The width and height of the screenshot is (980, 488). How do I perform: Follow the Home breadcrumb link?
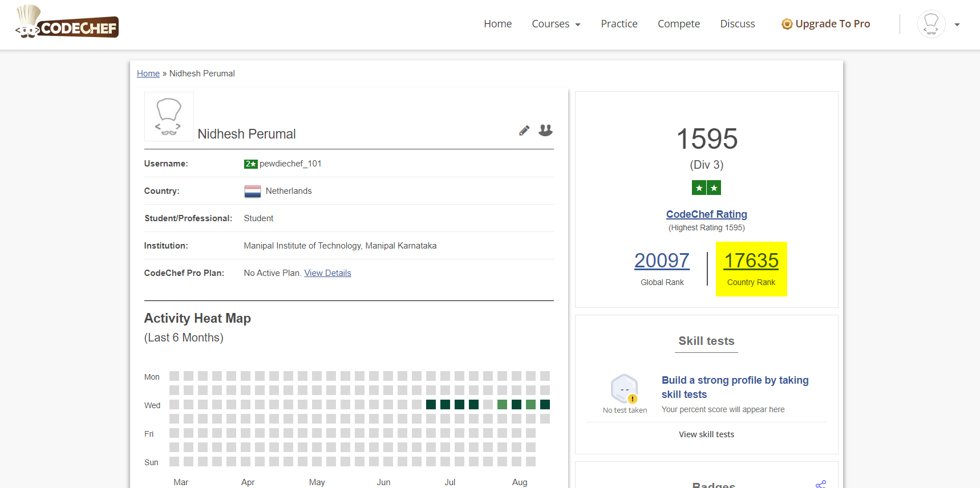click(148, 74)
